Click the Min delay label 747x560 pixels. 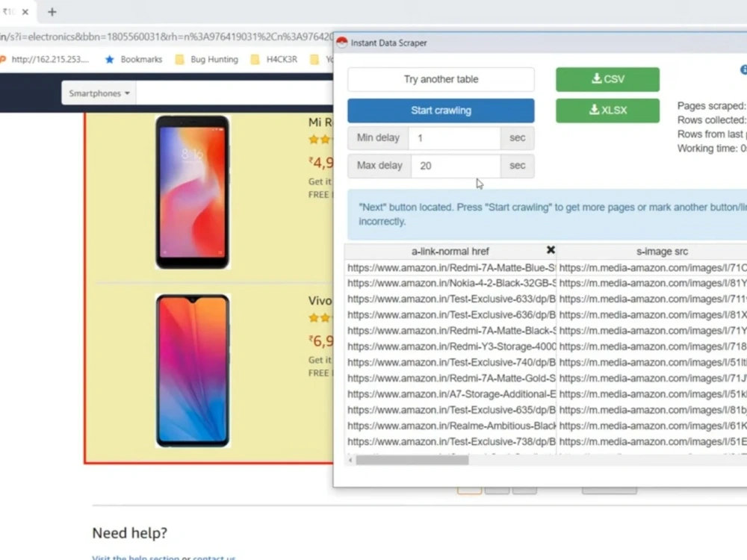(x=378, y=138)
